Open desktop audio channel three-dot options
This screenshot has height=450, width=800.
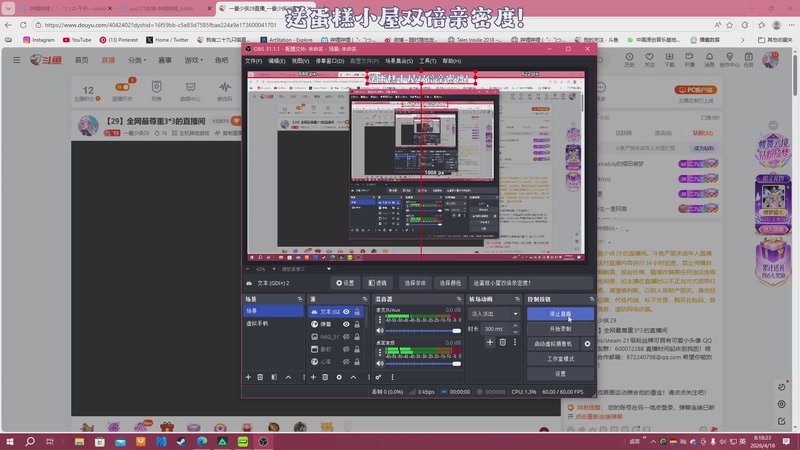coord(380,352)
